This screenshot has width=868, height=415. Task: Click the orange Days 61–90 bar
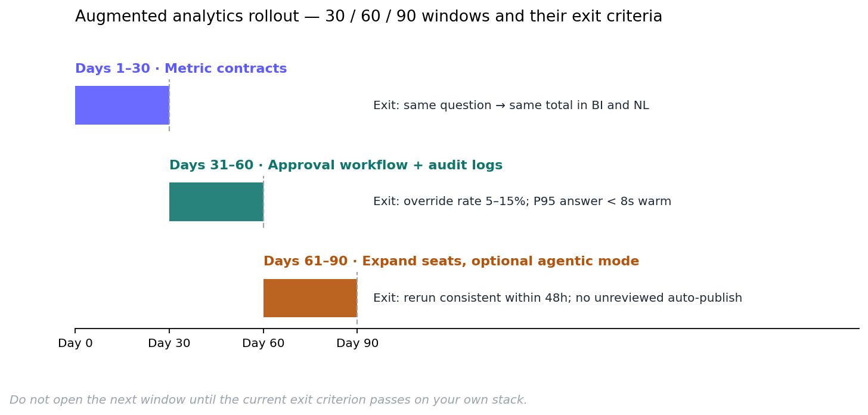coord(310,298)
